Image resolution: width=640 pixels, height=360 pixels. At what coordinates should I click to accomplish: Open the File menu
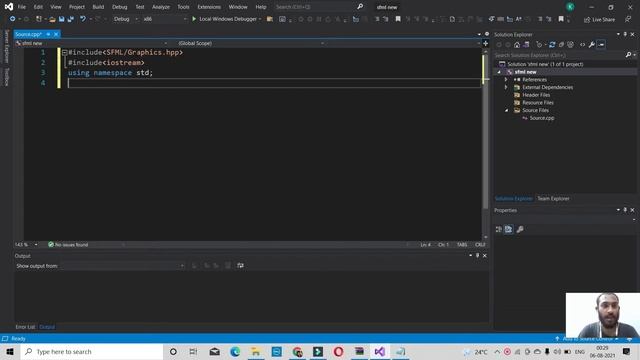tap(22, 7)
